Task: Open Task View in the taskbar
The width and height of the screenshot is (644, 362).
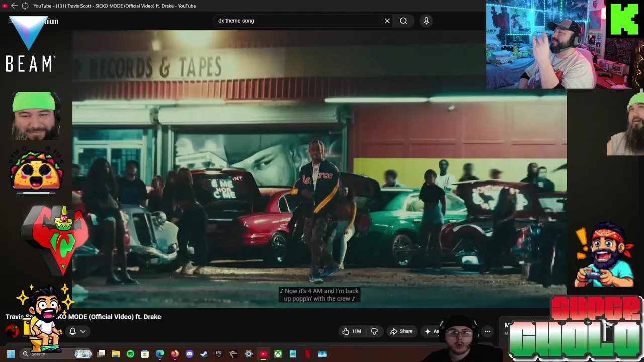Action: point(101,354)
